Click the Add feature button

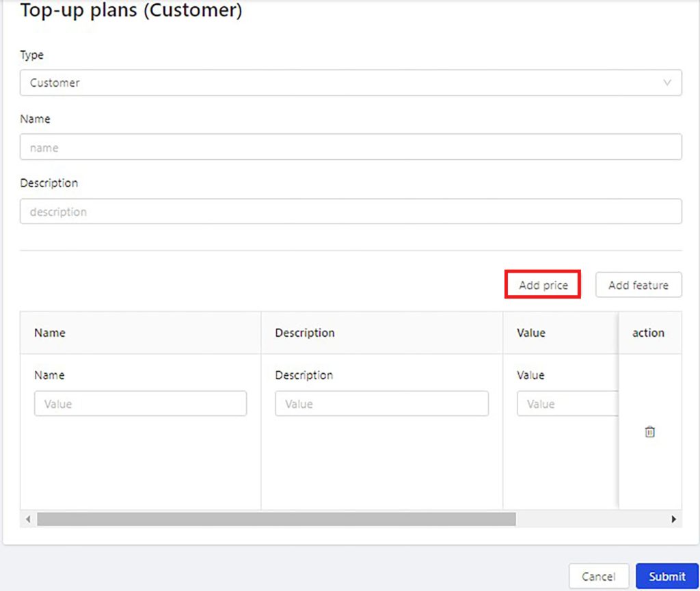pos(638,285)
